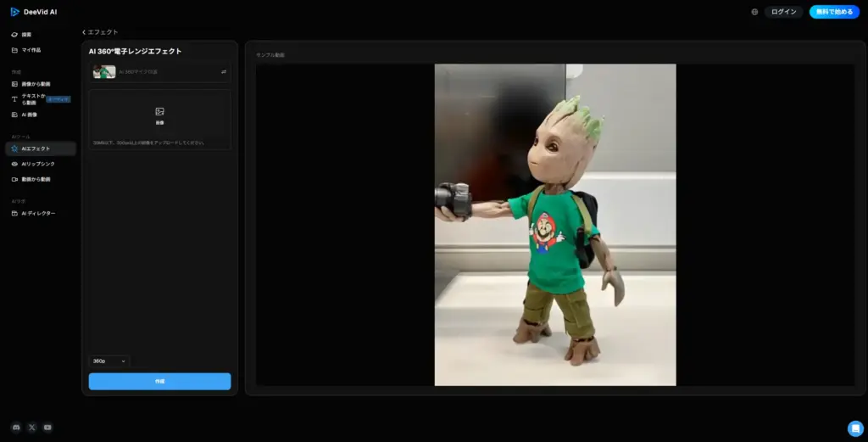The width and height of the screenshot is (868, 442).
Task: Click the Groot sample video preview
Action: 555,225
